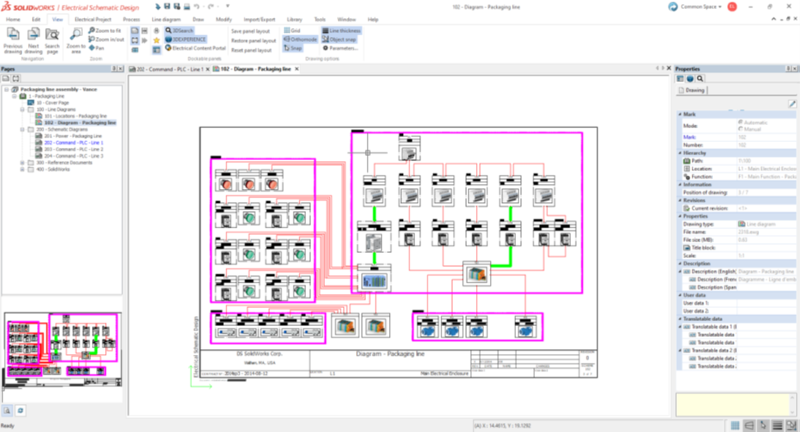The height and width of the screenshot is (432, 800).
Task: Click the Description (English) value field
Action: coord(766,271)
